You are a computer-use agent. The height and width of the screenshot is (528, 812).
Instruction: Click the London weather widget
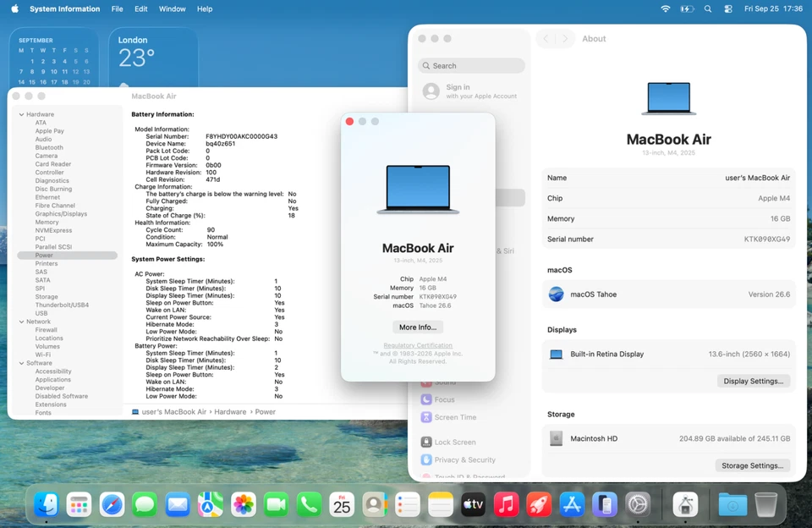tap(153, 57)
